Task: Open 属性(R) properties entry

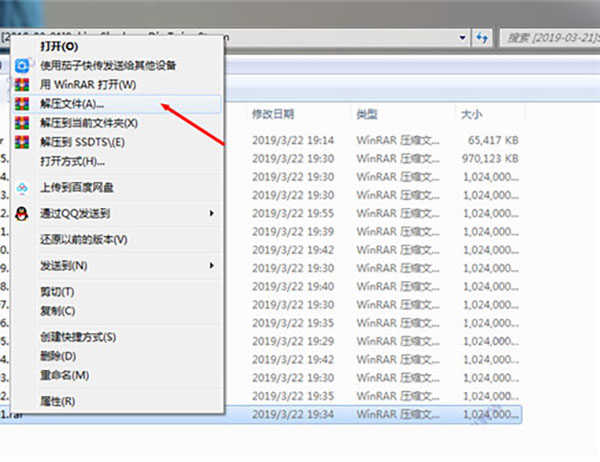Action: (x=57, y=401)
